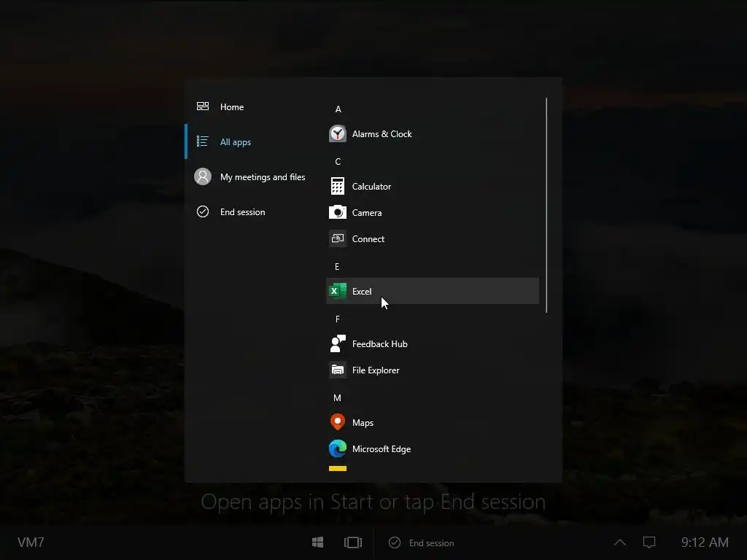
Task: Show hidden icons chevron in taskbar
Action: tap(620, 542)
